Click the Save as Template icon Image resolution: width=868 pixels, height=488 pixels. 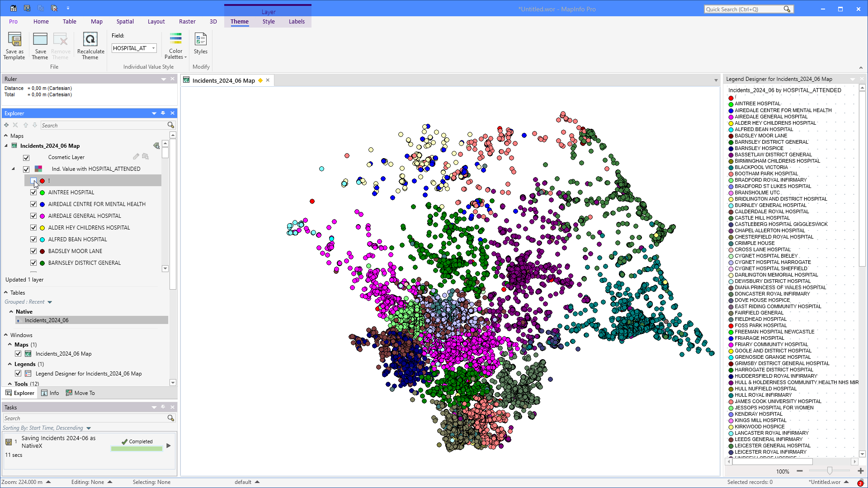[x=14, y=41]
